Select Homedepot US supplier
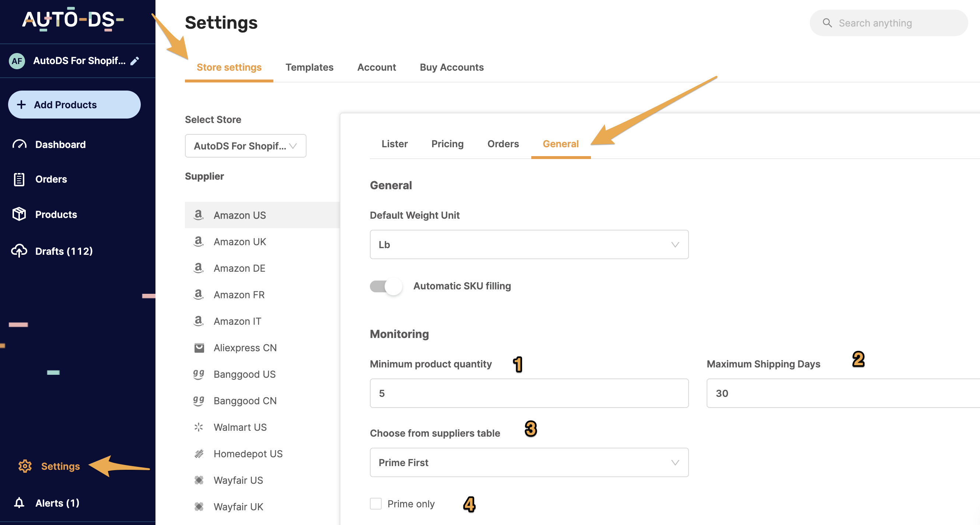980x525 pixels. click(262, 454)
